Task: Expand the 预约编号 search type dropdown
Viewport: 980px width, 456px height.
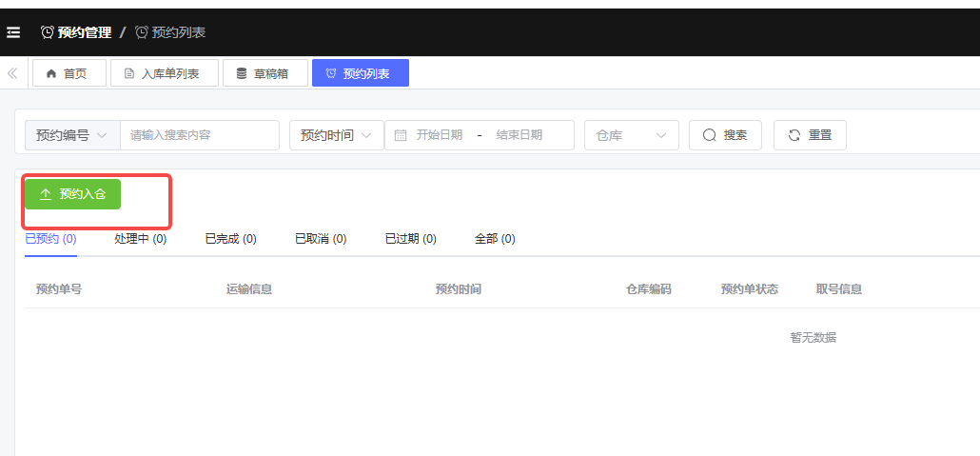Action: (x=72, y=135)
